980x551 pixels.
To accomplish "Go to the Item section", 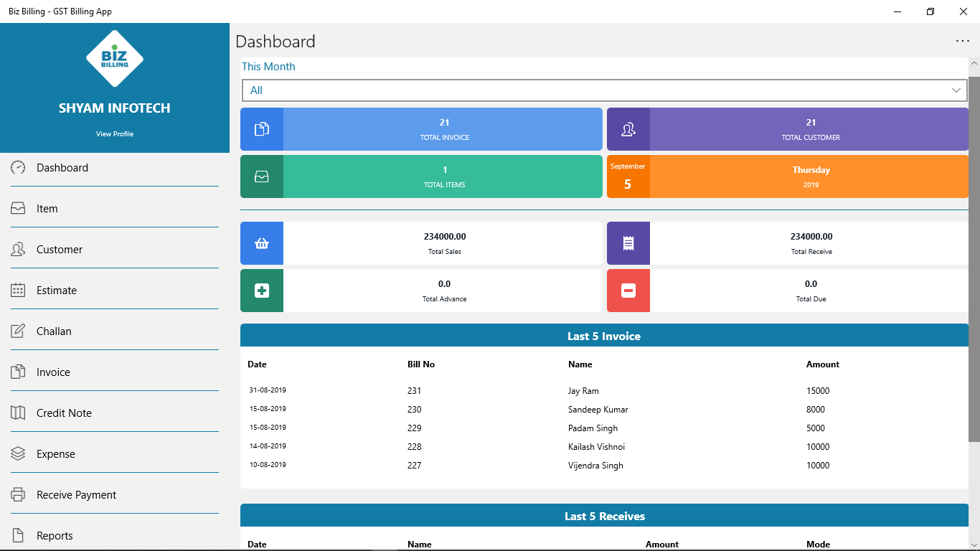I will (115, 208).
